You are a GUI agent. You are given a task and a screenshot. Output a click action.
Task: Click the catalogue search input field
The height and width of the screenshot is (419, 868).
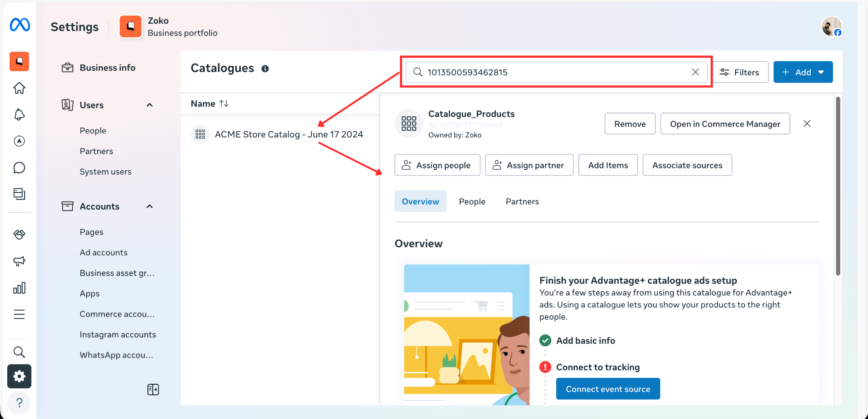[x=555, y=72]
